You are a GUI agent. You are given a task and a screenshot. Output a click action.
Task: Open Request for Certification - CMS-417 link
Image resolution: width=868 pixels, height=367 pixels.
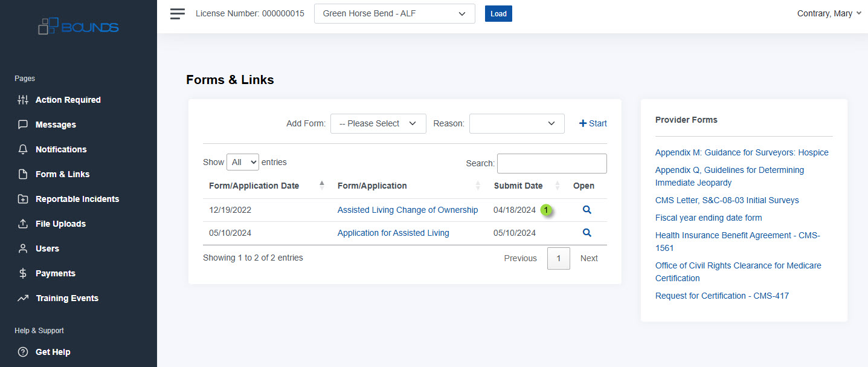[x=722, y=296]
